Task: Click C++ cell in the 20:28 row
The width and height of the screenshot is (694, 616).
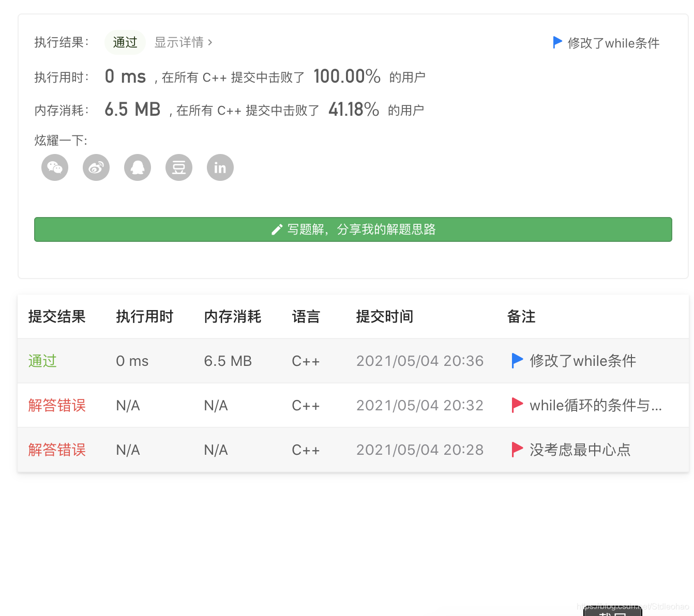Action: click(306, 450)
